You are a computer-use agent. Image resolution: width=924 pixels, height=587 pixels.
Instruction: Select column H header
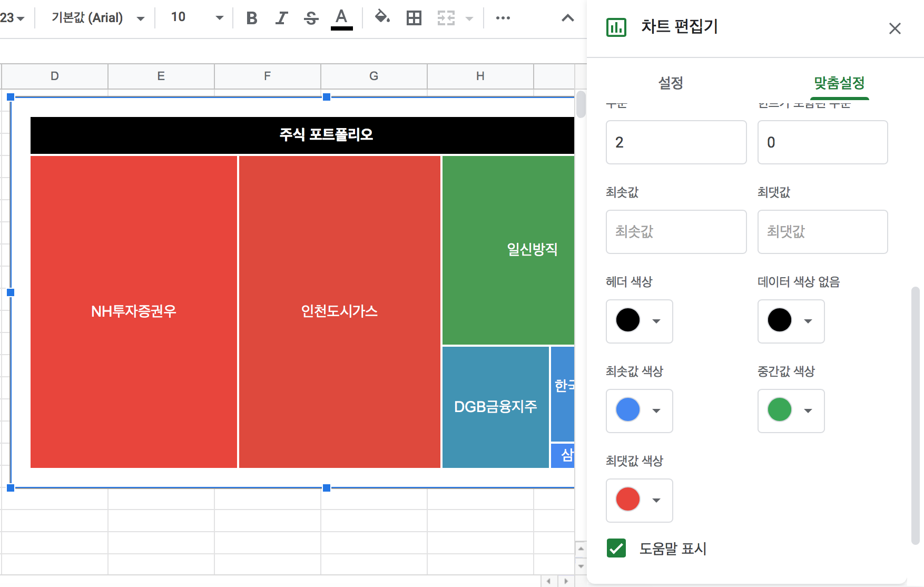(x=480, y=76)
